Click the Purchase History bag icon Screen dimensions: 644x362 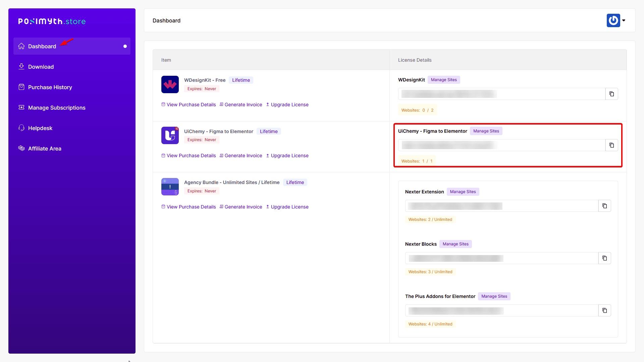click(x=21, y=87)
